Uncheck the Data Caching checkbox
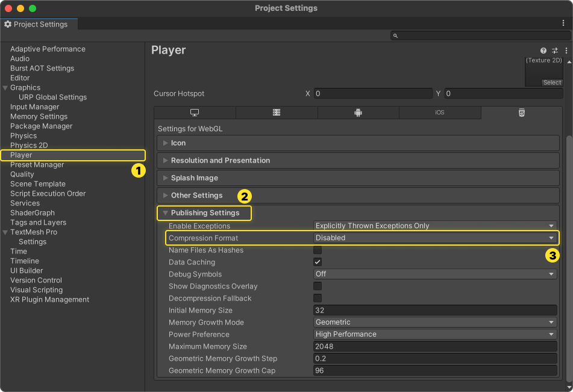The width and height of the screenshot is (573, 392). point(318,262)
